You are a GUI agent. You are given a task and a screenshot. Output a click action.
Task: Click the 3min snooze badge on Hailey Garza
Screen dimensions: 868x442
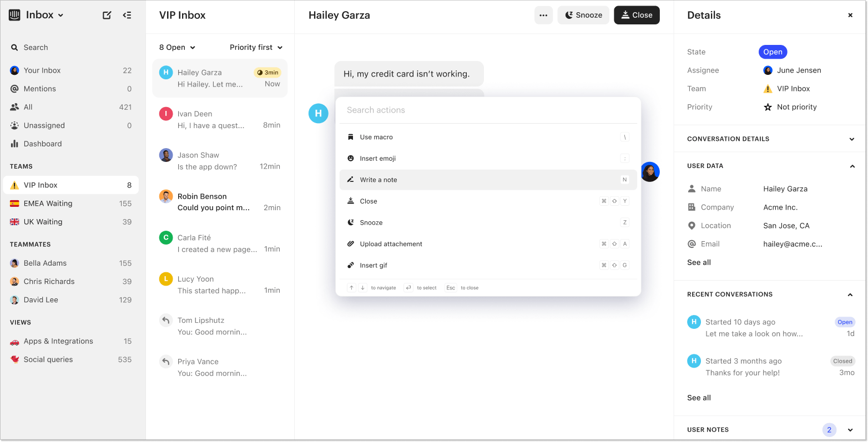click(x=268, y=73)
